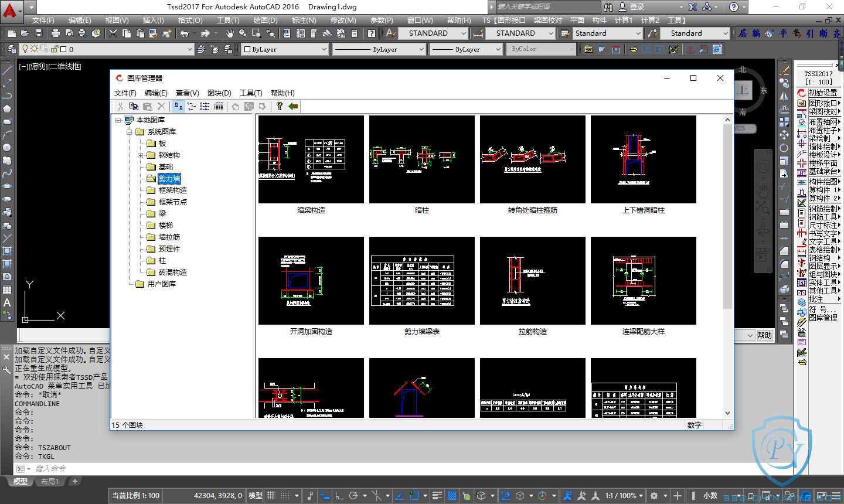Switch to 布局1 layout tab

click(x=50, y=481)
